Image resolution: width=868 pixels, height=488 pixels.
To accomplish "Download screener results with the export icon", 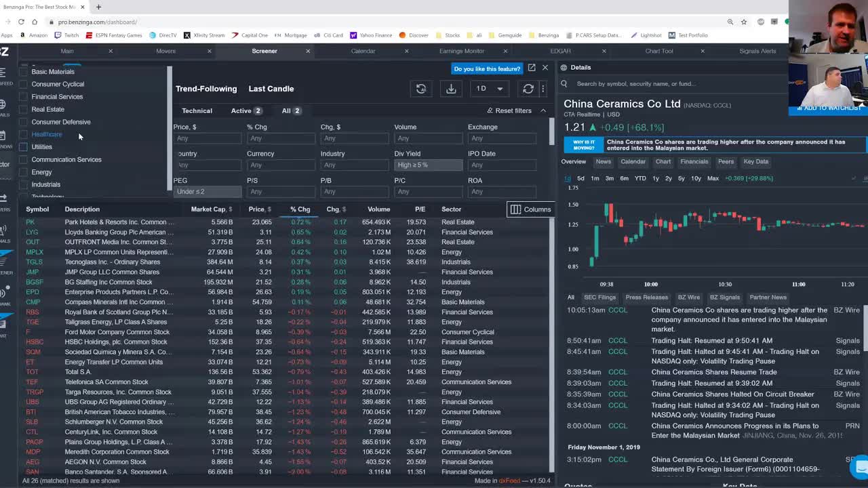I will 451,89.
